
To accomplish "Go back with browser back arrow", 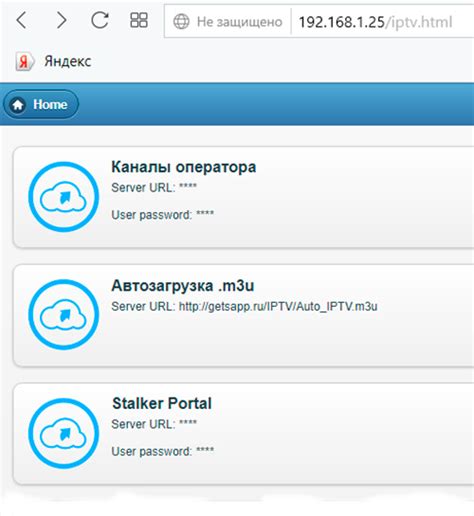I will (21, 21).
